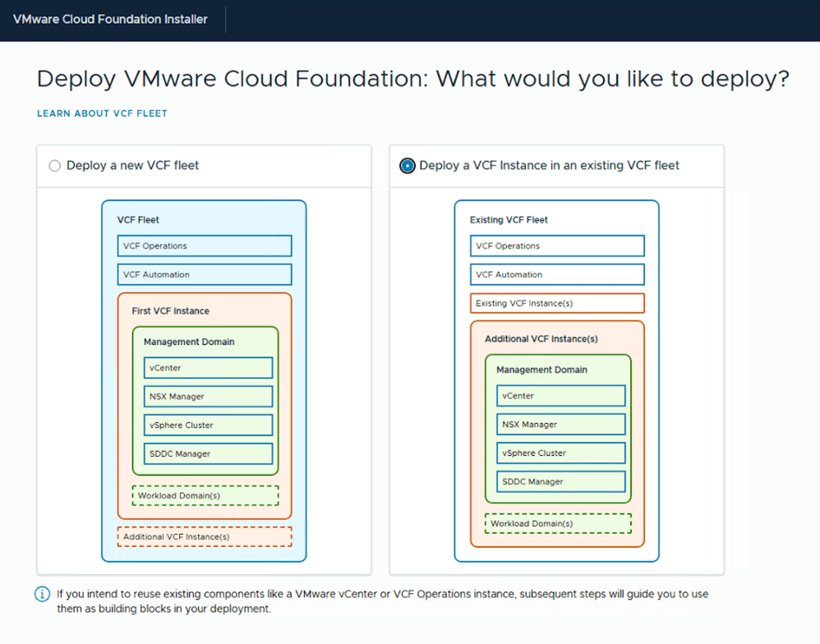820x644 pixels.
Task: Click VCF Operations box in new fleet diagram
Action: pyautogui.click(x=204, y=246)
